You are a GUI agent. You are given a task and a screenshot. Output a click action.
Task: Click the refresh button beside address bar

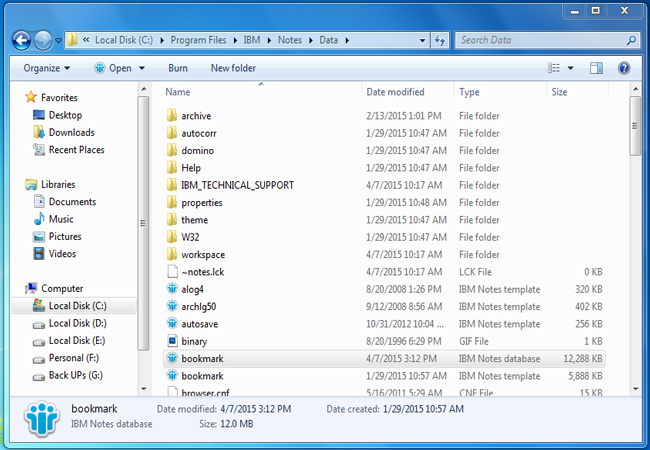(x=440, y=41)
